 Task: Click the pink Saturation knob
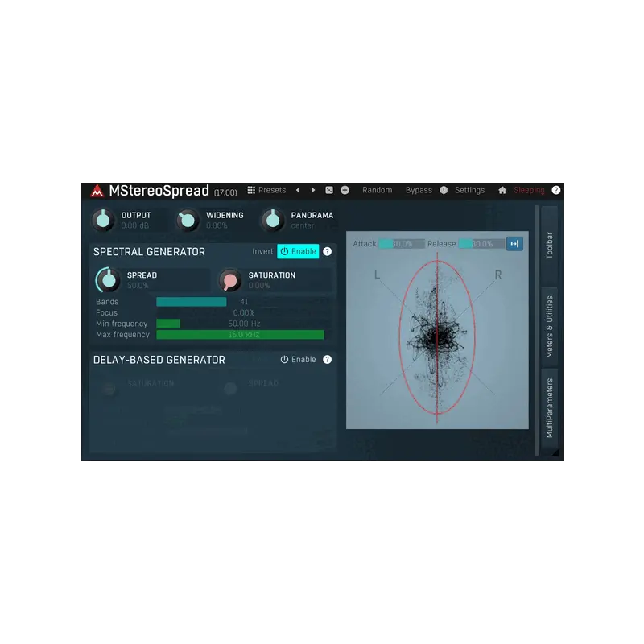[x=230, y=280]
